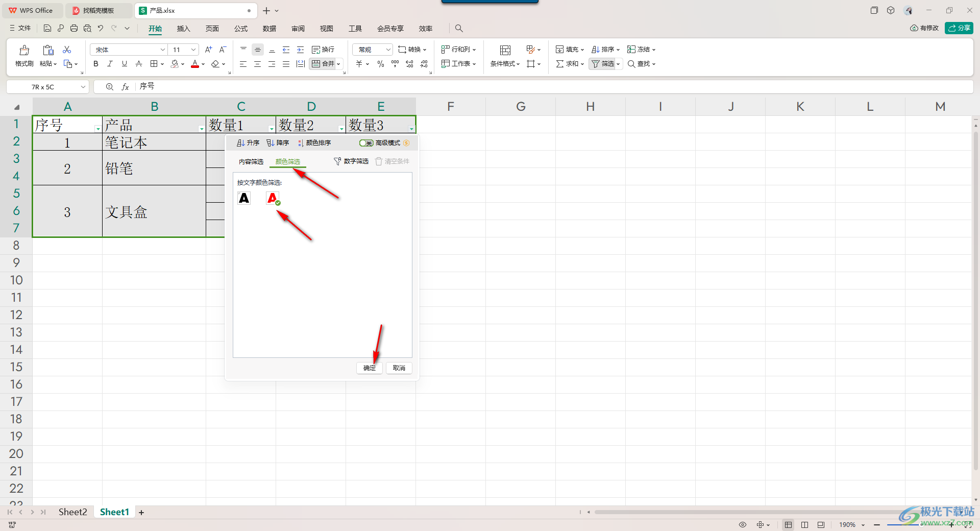Screen dimensions: 980x531
Task: Open filter dropdown of 序号 column
Action: tap(98, 129)
